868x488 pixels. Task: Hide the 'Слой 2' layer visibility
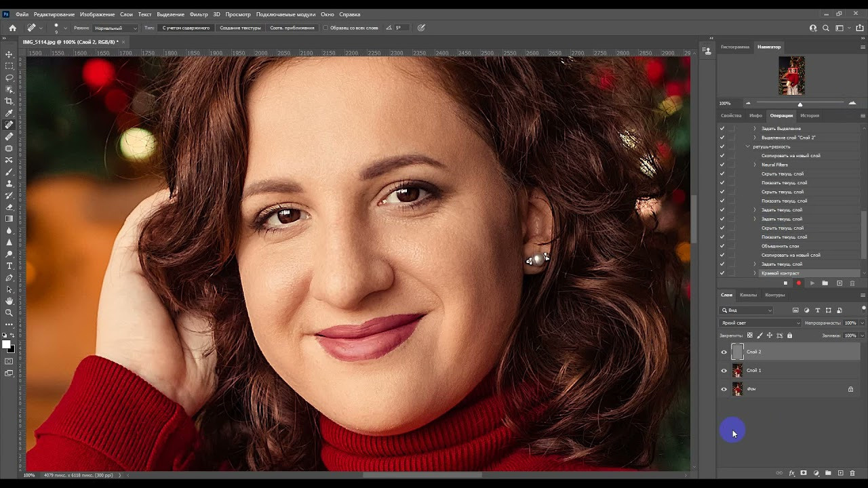[724, 352]
